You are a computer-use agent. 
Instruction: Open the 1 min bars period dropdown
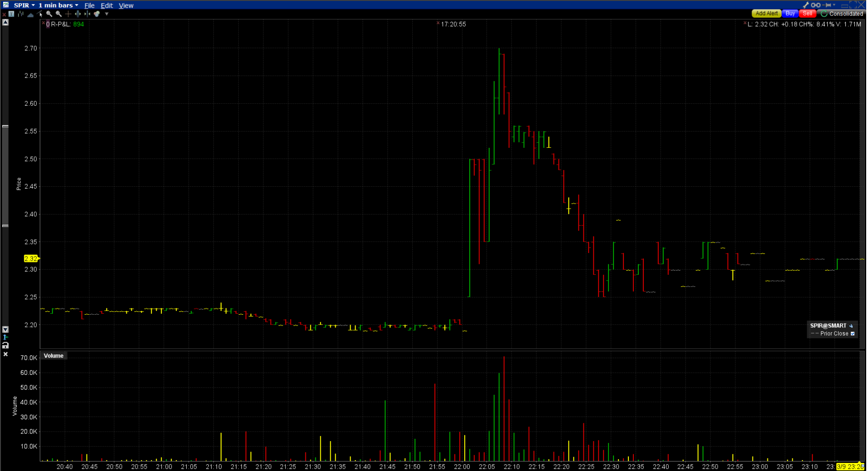pos(58,5)
